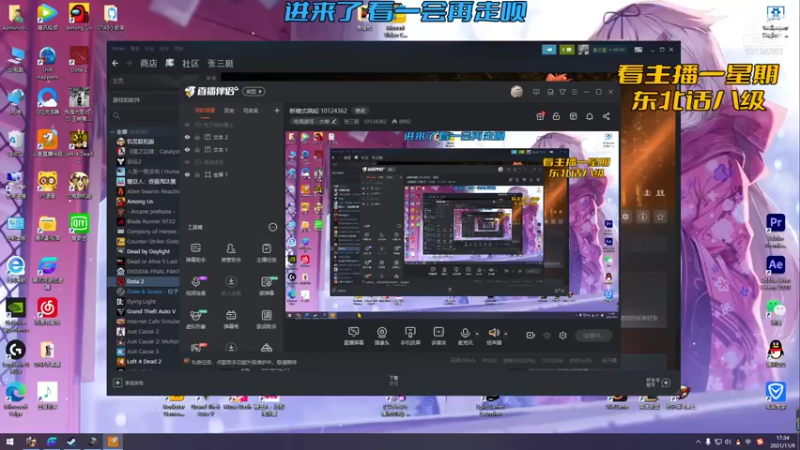
Task: Add a 摄像头 camera source
Action: point(382,336)
